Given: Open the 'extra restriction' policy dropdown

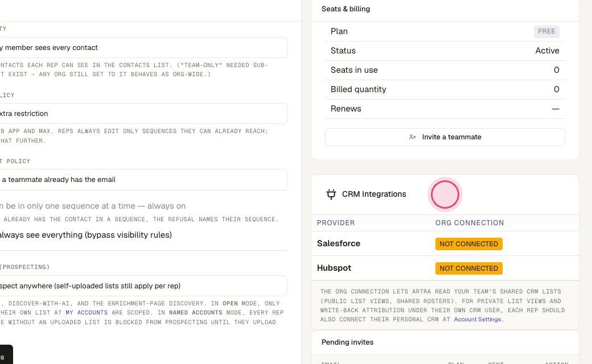Looking at the screenshot, I should [143, 114].
